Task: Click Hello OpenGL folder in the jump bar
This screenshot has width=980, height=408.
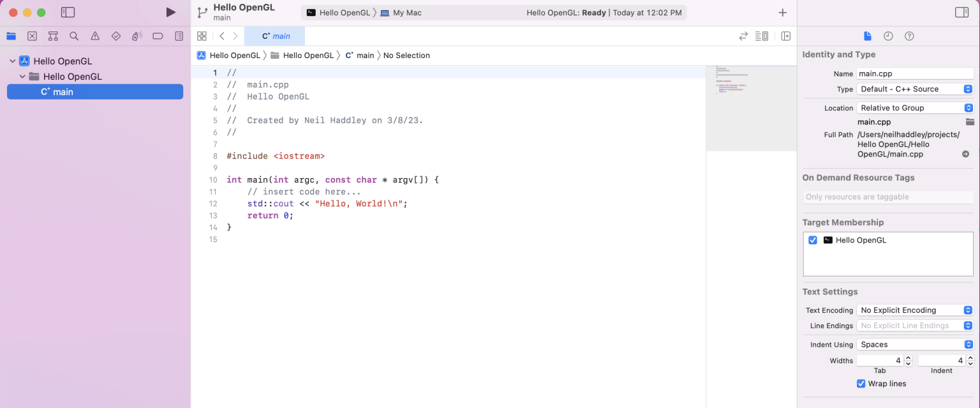Action: coord(302,56)
